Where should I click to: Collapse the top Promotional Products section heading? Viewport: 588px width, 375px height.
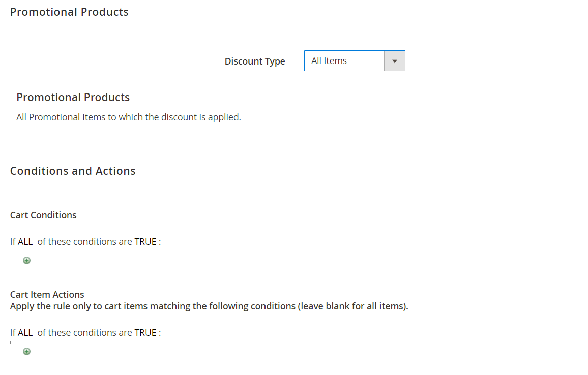pos(69,12)
